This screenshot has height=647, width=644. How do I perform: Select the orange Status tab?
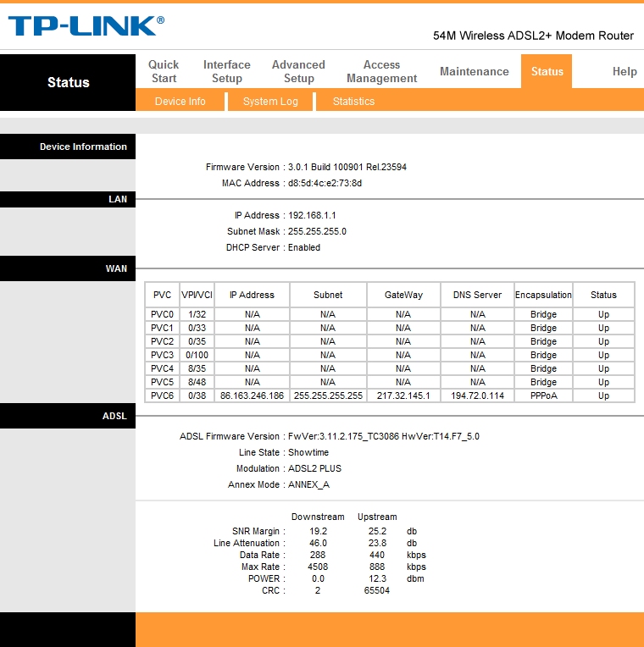pyautogui.click(x=547, y=71)
